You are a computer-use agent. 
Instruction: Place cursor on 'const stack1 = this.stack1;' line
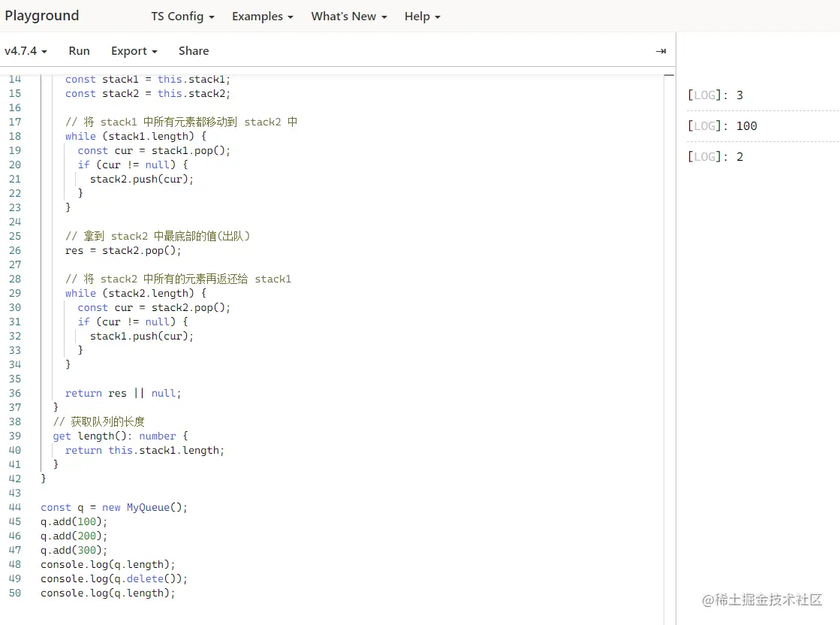click(147, 80)
